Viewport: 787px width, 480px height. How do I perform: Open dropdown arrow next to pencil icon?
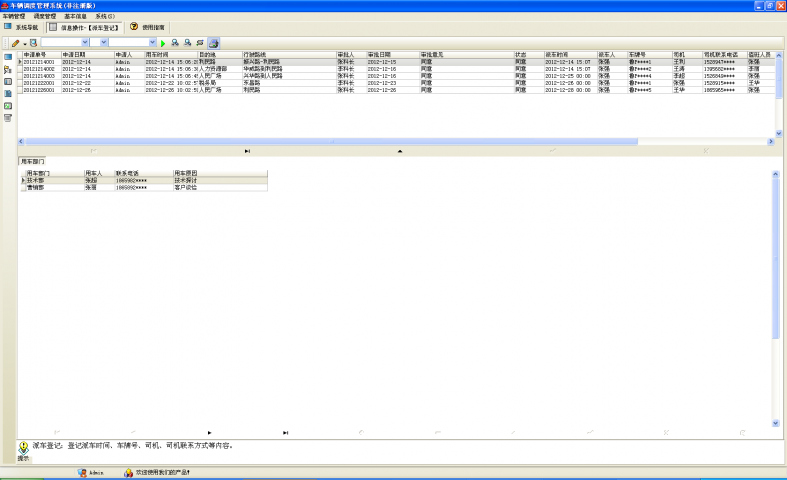point(24,44)
